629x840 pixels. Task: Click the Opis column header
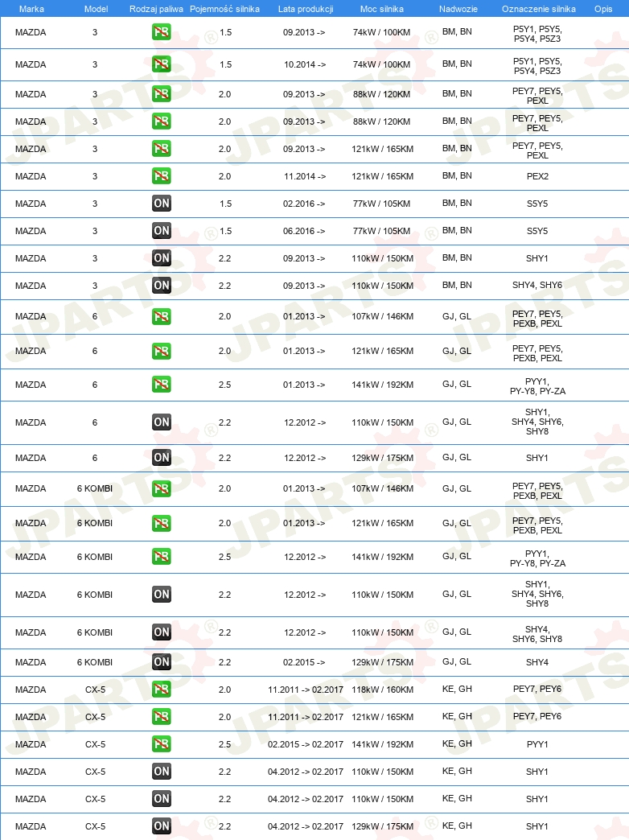pyautogui.click(x=603, y=9)
